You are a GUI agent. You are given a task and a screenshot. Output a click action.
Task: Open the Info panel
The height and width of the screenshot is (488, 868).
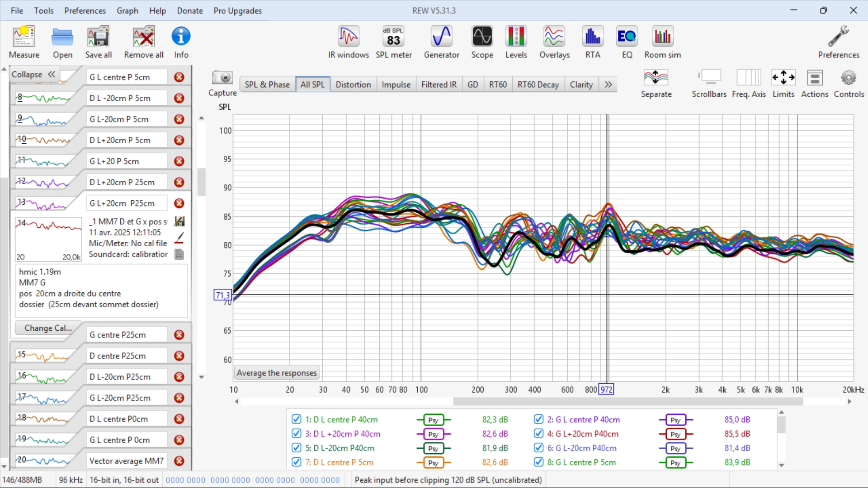(181, 42)
